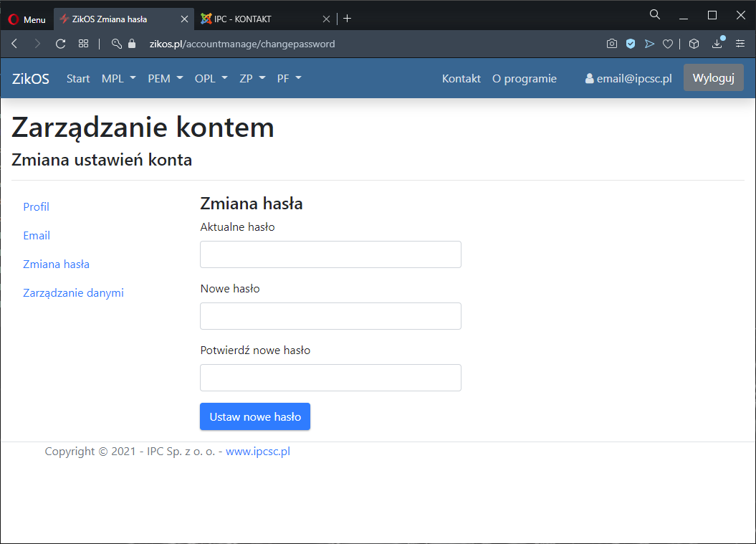Open the Easy Setup sliders icon
The width and height of the screenshot is (756, 544).
tap(740, 44)
